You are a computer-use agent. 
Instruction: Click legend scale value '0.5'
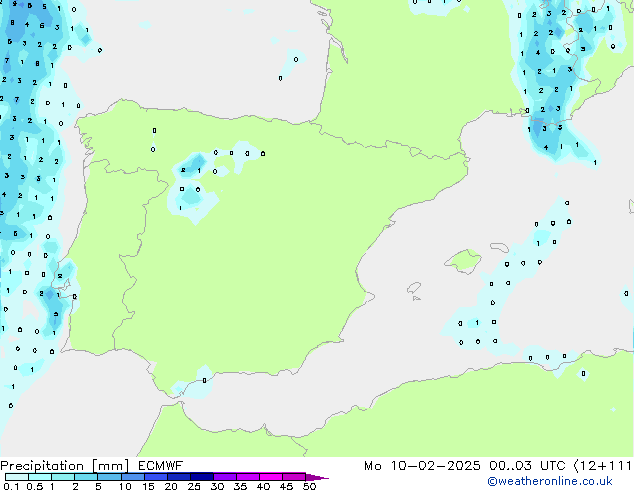(34, 486)
